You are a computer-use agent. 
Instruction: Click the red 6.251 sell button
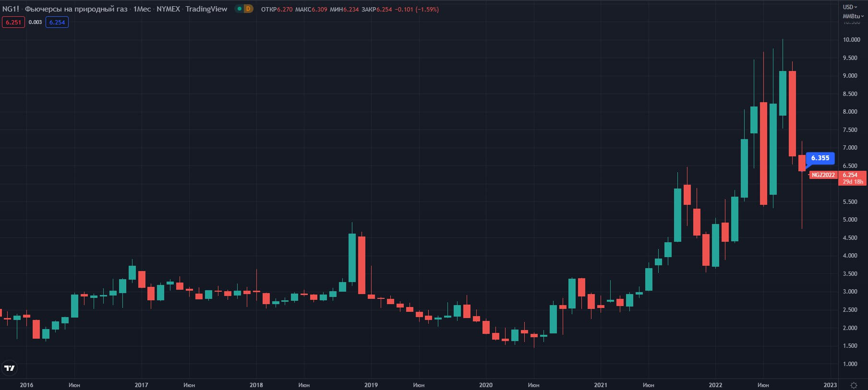coord(13,22)
